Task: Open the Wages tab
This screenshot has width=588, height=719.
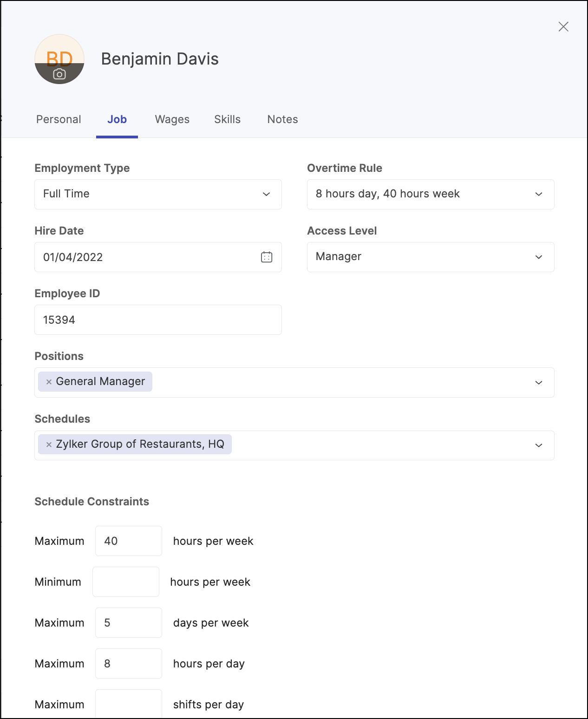Action: coord(172,119)
